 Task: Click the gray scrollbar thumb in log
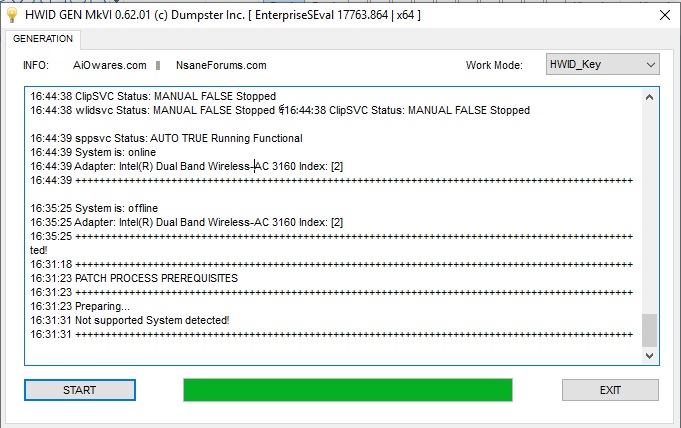click(649, 330)
